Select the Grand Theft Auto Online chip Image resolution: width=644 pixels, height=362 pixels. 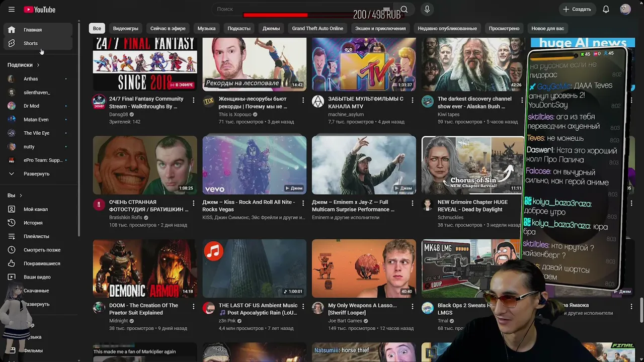pos(317,29)
